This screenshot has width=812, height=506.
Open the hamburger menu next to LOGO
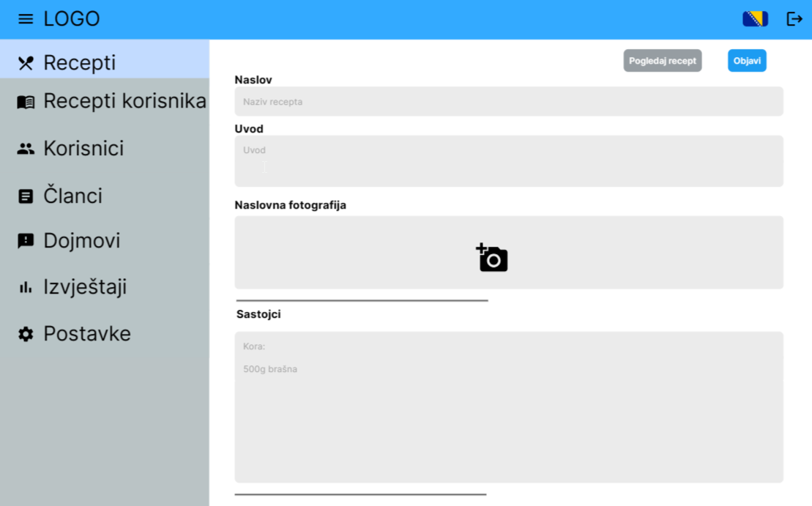coord(26,19)
